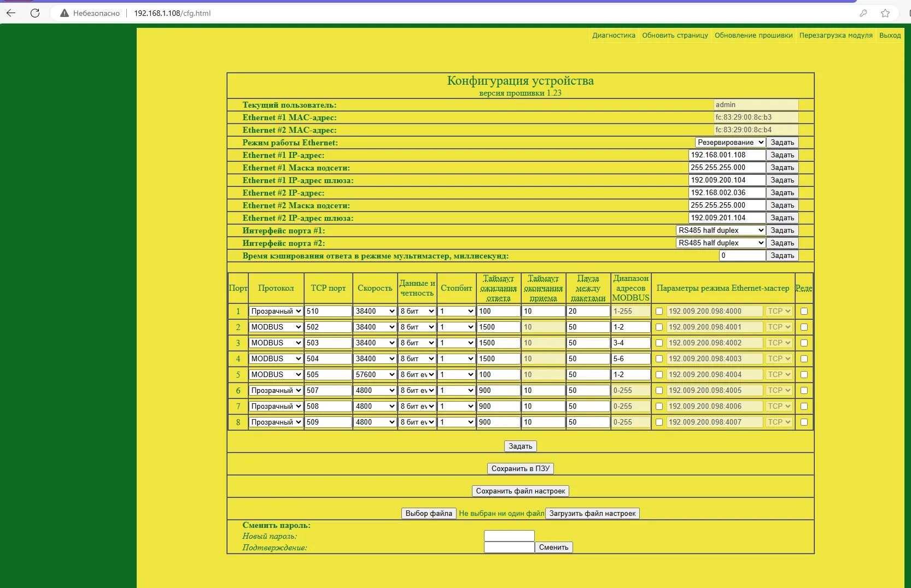Image resolution: width=911 pixels, height=588 pixels.
Task: Enable Ethernet-master checkbox for port 1
Action: tap(659, 311)
